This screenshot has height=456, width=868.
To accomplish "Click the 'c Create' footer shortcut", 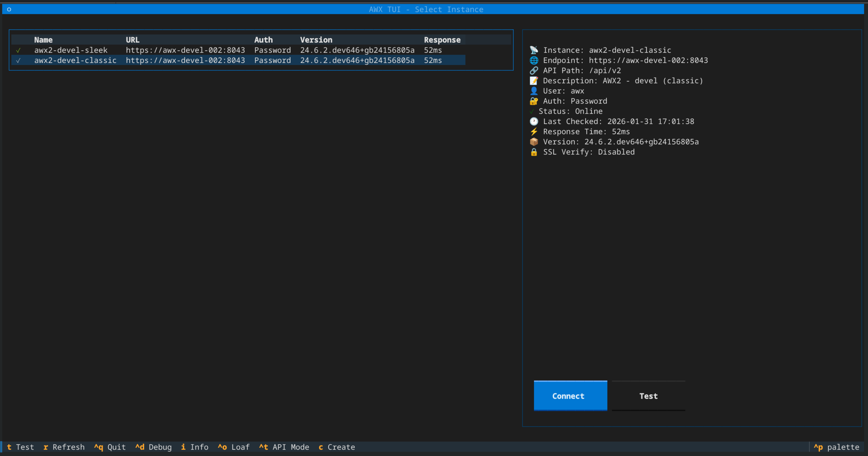I will (337, 447).
